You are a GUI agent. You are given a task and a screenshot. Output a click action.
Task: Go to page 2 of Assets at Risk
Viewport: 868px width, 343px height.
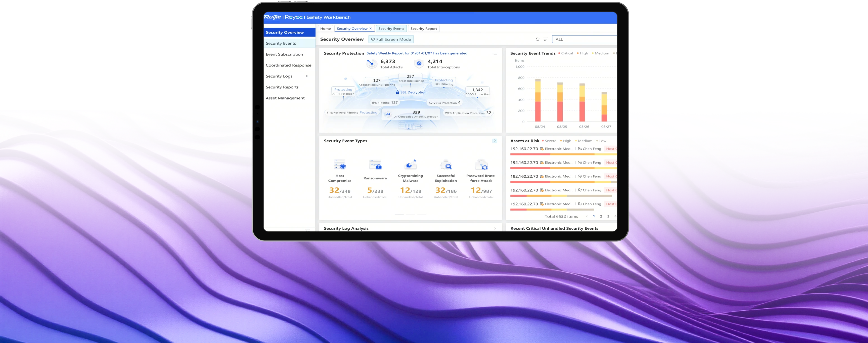pyautogui.click(x=601, y=217)
